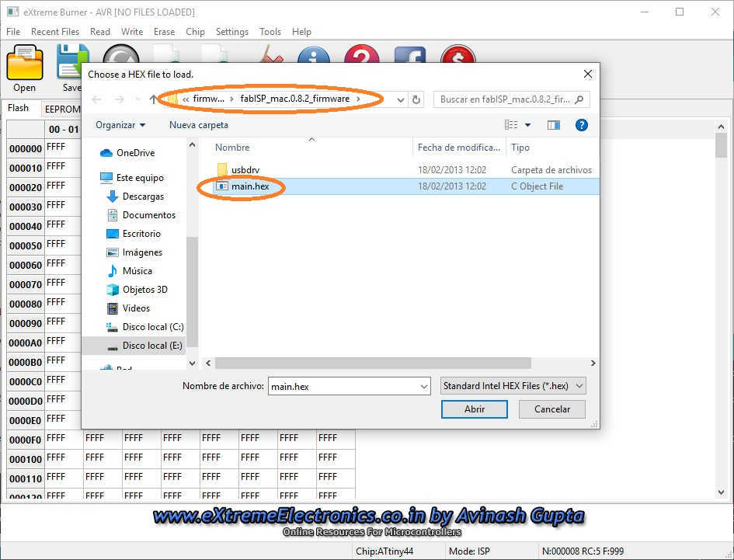Click the view layout icon
Viewport: 734px width, 560px height.
(511, 125)
